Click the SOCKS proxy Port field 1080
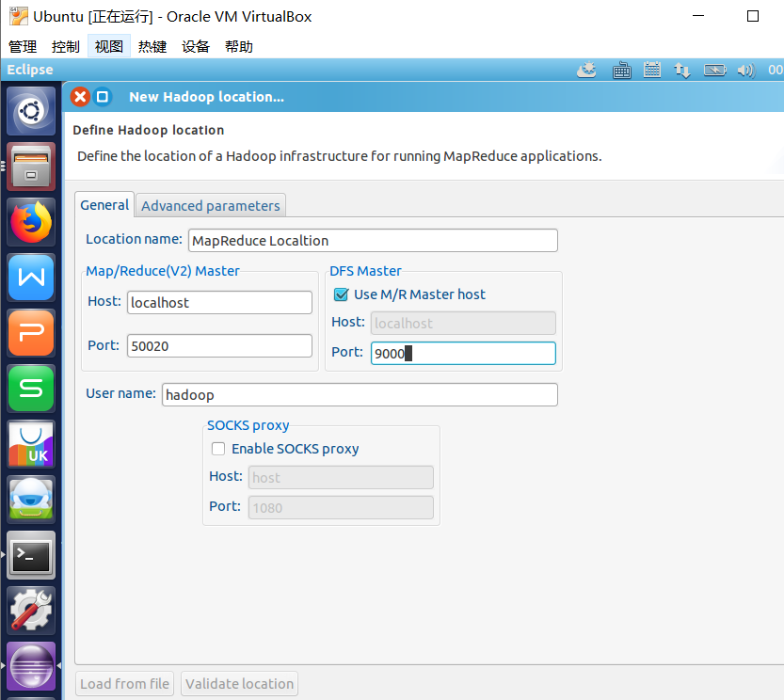Viewport: 784px width, 700px height. click(x=341, y=507)
